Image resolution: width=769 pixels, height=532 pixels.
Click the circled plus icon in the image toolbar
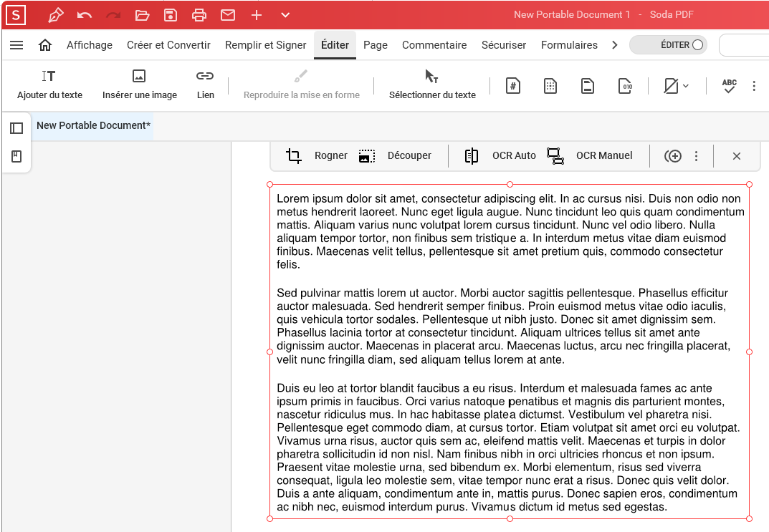click(673, 156)
